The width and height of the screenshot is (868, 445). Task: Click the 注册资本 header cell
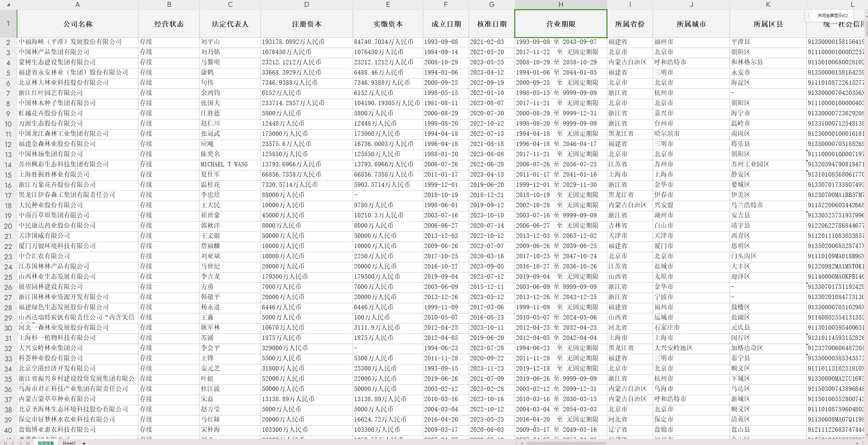tap(307, 24)
